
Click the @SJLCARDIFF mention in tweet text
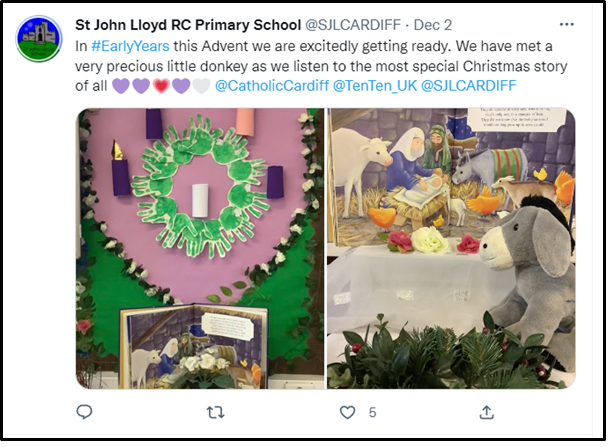point(469,85)
